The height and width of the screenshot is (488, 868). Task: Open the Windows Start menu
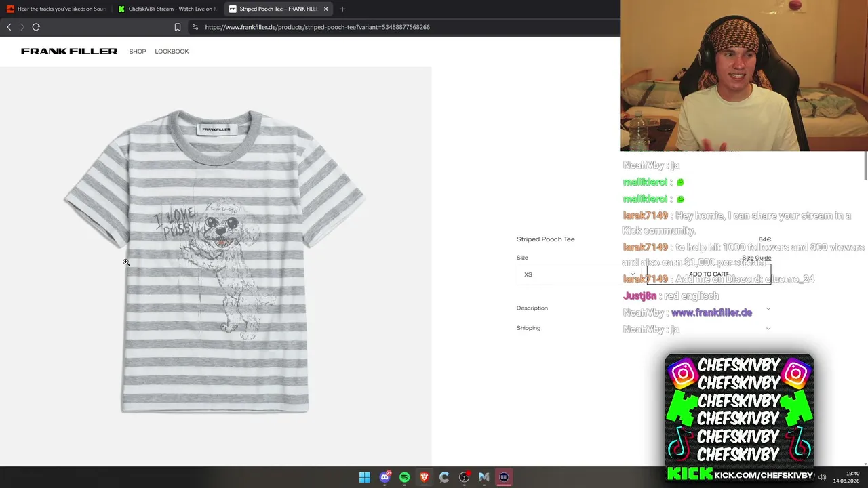(x=365, y=477)
